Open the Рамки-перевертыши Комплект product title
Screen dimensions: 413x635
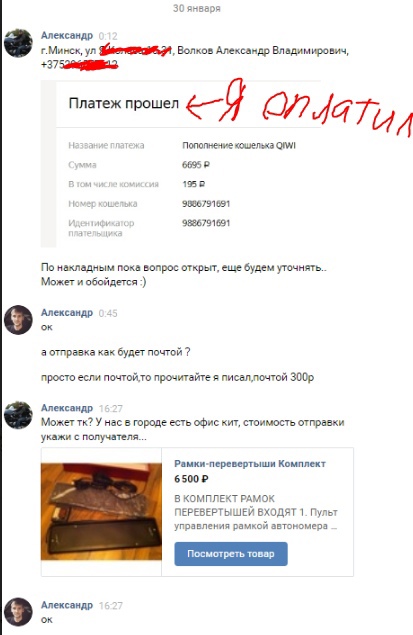point(250,464)
